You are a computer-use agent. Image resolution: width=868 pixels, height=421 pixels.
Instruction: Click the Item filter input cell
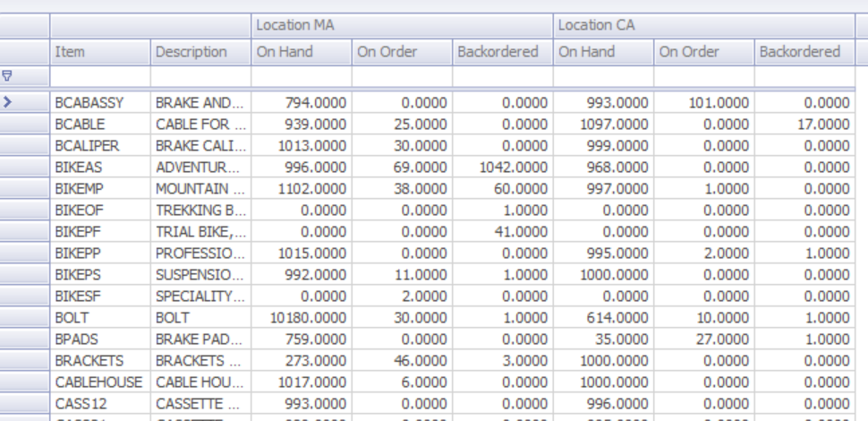[x=100, y=76]
